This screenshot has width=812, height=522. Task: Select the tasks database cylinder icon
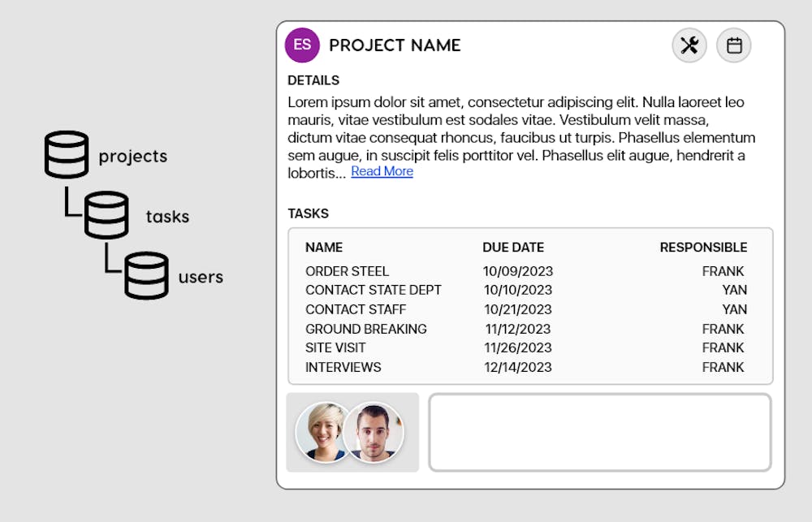[105, 215]
